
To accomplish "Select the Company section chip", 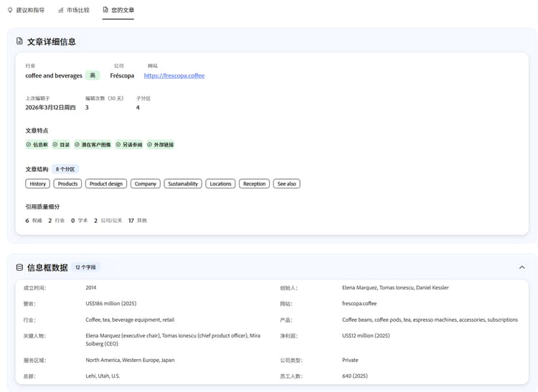I will 146,183.
